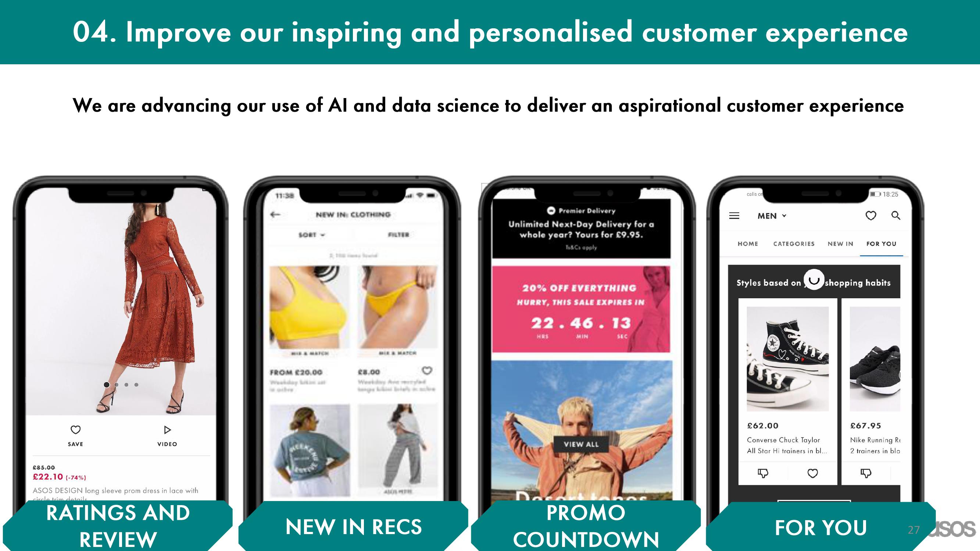Click the thumbs down icon below Nike
The width and height of the screenshot is (980, 551).
[x=863, y=472]
